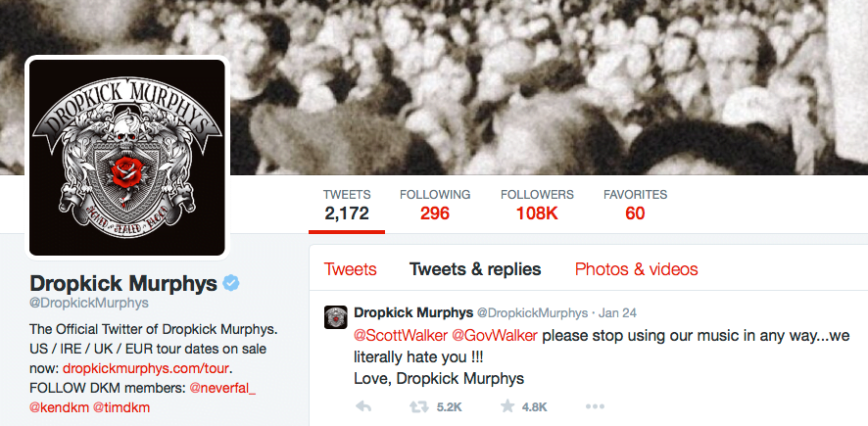The width and height of the screenshot is (868, 426).
Task: Open the Favorites 60 list
Action: click(x=635, y=204)
